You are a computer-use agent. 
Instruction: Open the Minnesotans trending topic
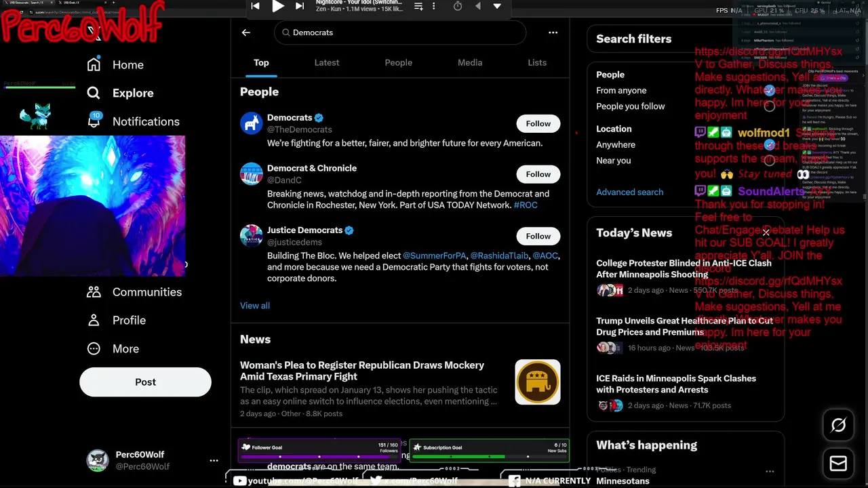pos(623,481)
